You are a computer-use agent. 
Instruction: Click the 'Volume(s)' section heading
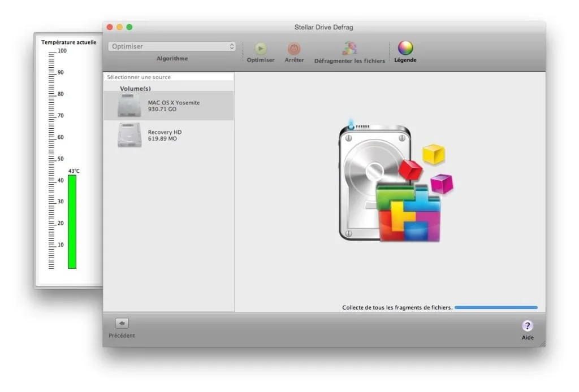[135, 89]
